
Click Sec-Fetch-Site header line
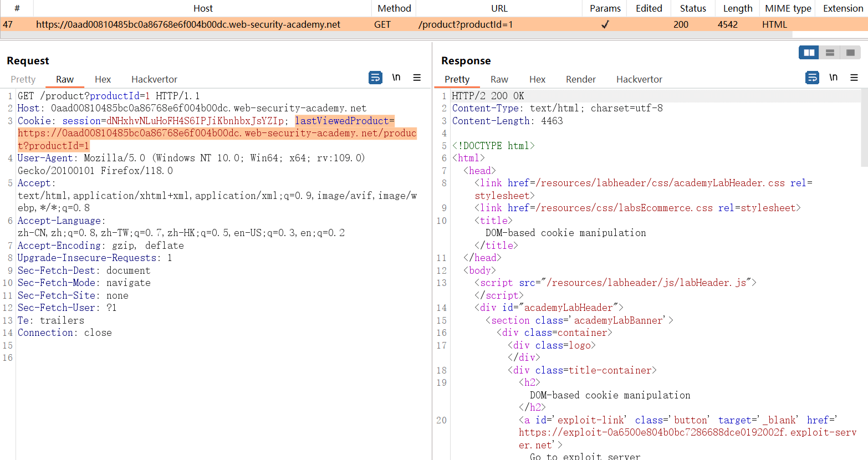coord(73,295)
